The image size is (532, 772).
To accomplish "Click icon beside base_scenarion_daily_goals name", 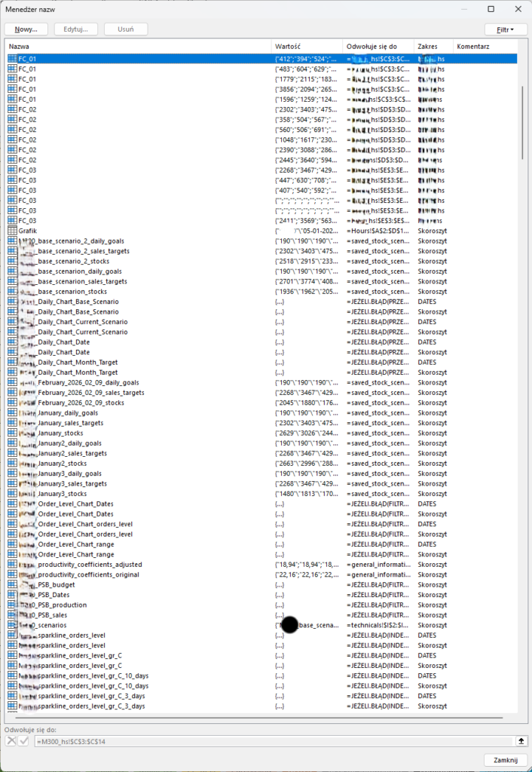I will pos(12,271).
